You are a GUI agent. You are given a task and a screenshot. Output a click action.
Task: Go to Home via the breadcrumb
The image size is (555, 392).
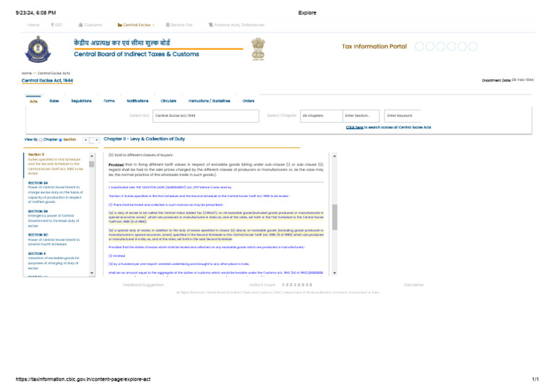point(27,73)
